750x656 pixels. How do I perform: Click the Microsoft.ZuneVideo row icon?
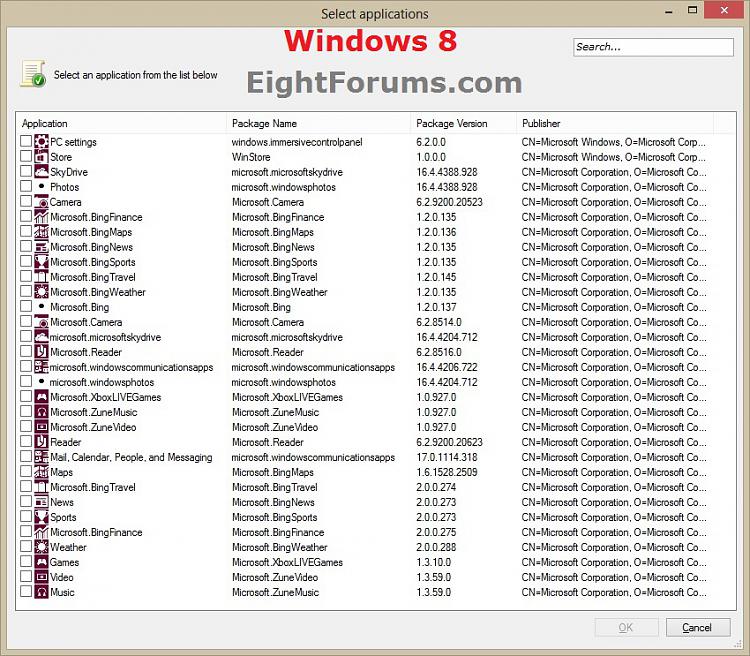pos(41,427)
